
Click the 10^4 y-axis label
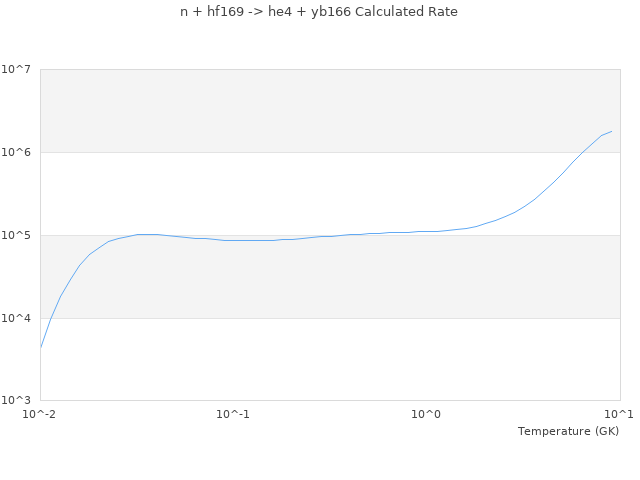pos(15,318)
